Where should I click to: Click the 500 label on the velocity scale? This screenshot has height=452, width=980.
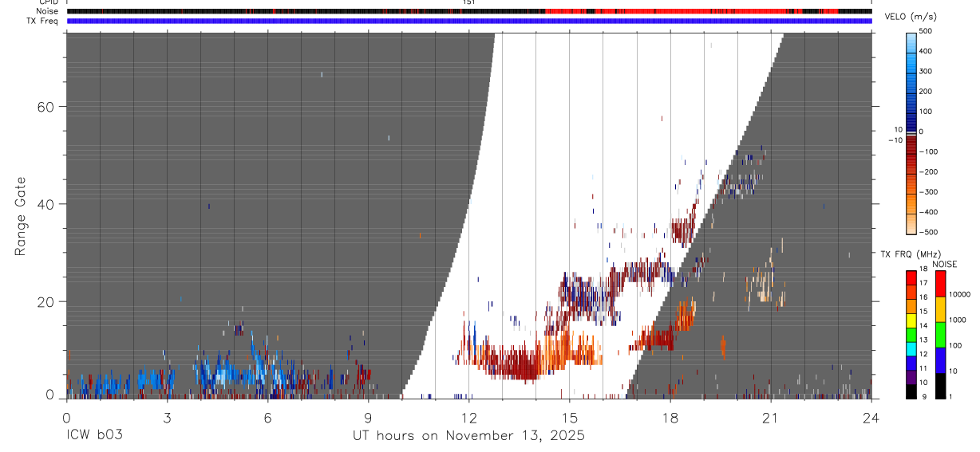927,31
